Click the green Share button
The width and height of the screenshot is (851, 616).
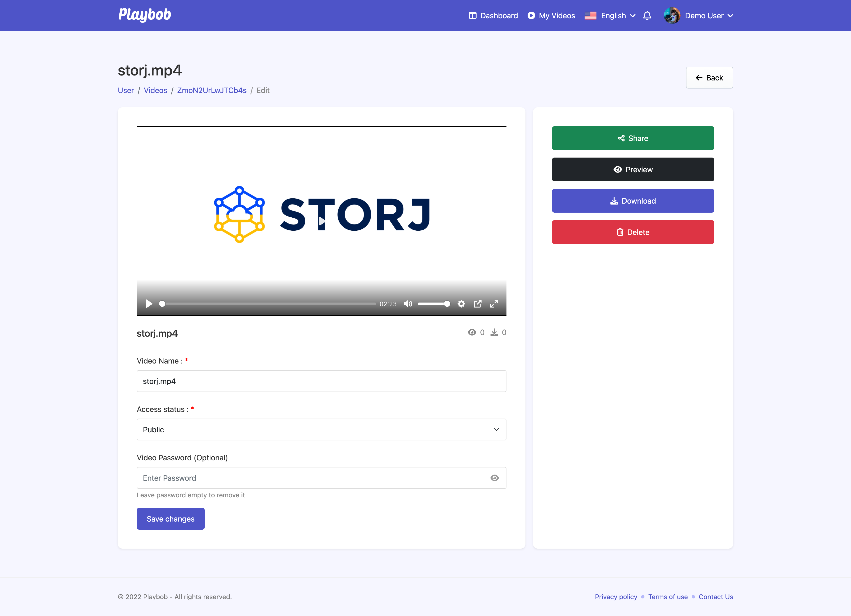tap(633, 138)
